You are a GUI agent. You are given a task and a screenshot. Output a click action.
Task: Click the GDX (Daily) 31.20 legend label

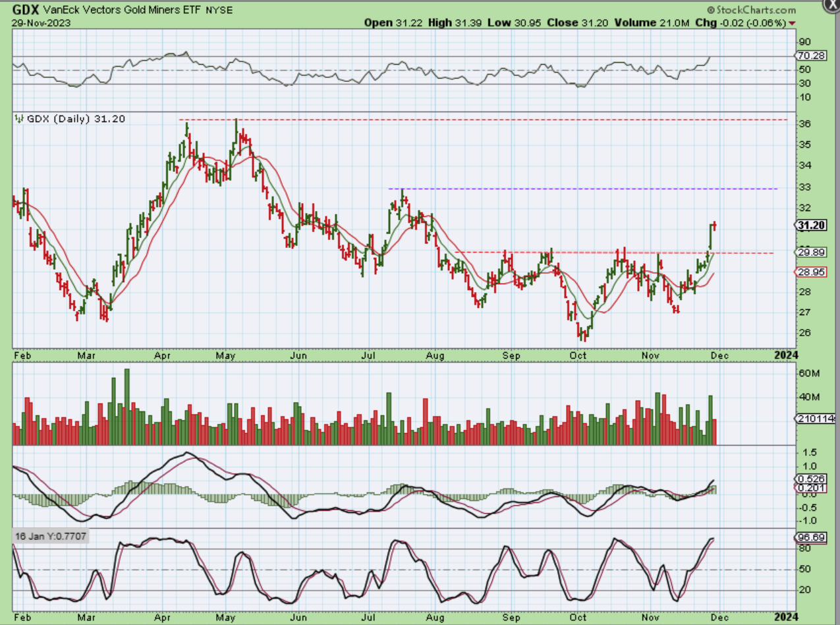(x=76, y=119)
